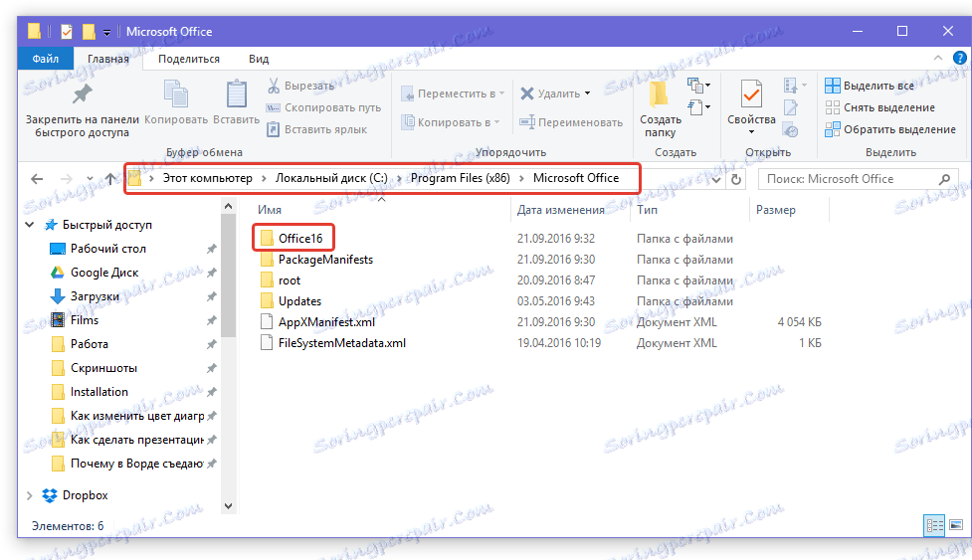This screenshot has width=972, height=560.
Task: Go up one folder level
Action: coord(110,179)
